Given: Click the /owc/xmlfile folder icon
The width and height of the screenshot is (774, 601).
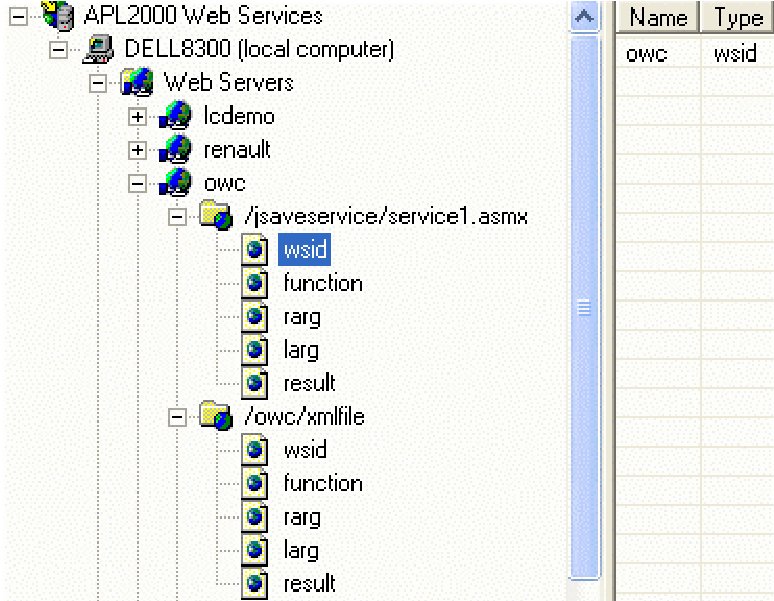Looking at the screenshot, I should click(x=216, y=416).
